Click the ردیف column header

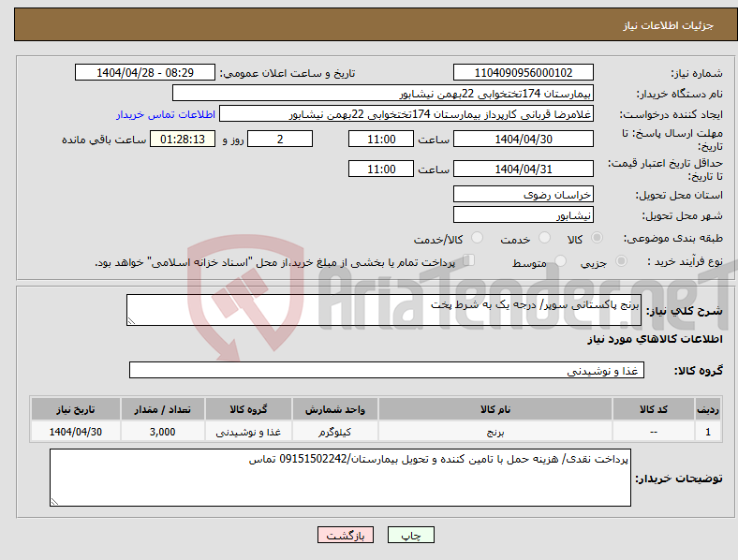708,409
